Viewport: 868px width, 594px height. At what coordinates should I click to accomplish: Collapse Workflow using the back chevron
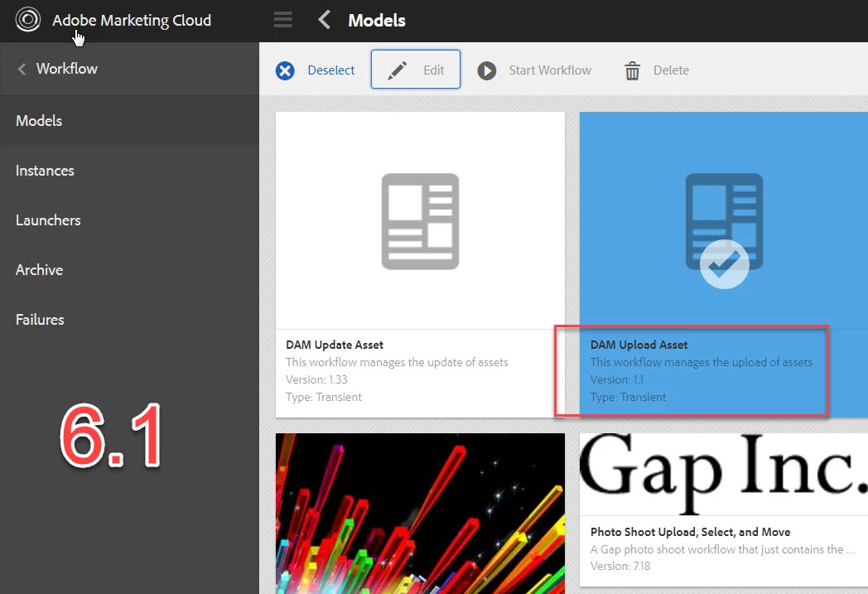click(22, 70)
